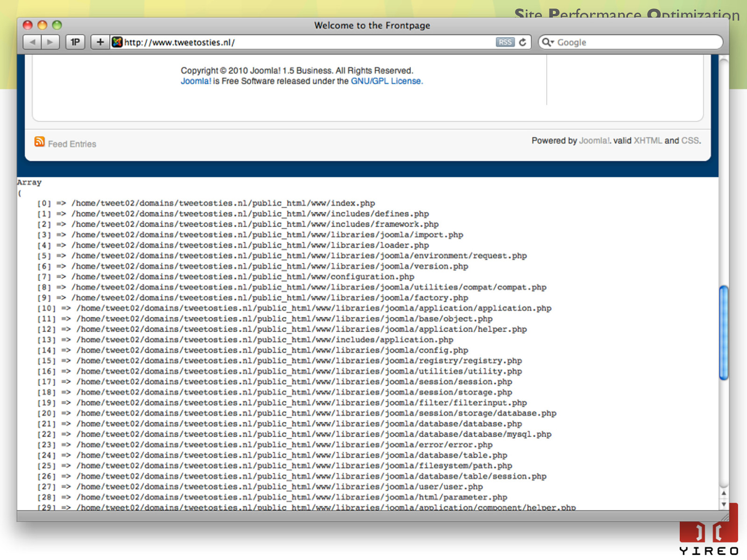Click the vertical scrollbar thumb
The height and width of the screenshot is (560, 747).
[x=724, y=333]
